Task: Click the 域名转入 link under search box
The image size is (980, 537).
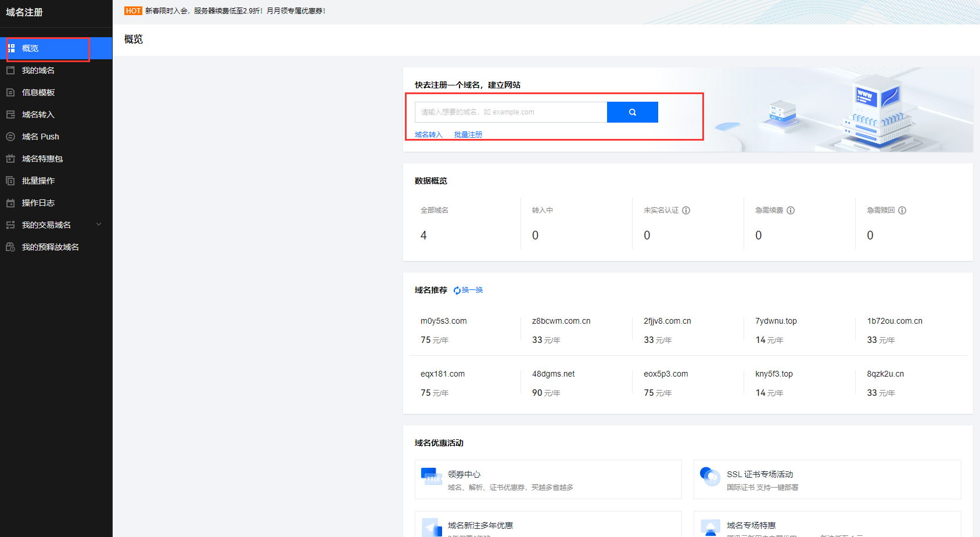Action: pos(429,135)
